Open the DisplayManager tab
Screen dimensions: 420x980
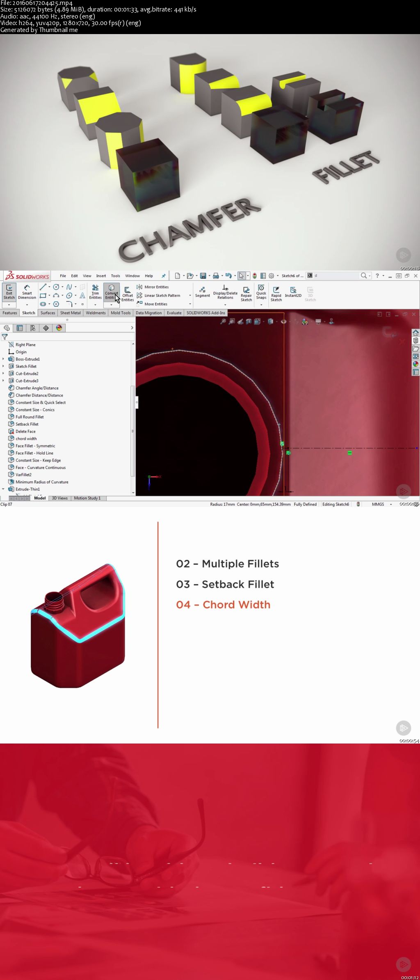(x=59, y=328)
